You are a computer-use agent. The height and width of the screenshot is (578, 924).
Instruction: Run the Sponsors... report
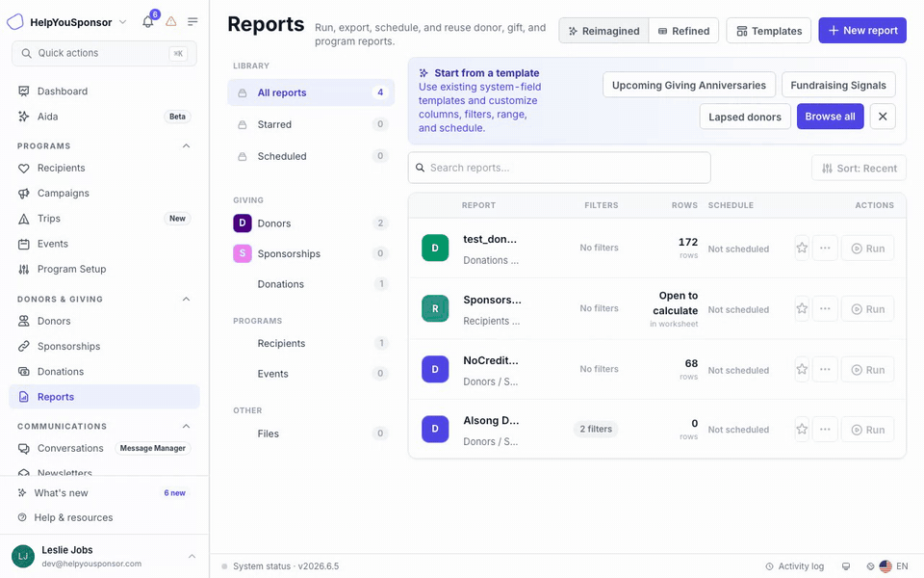[x=867, y=309]
